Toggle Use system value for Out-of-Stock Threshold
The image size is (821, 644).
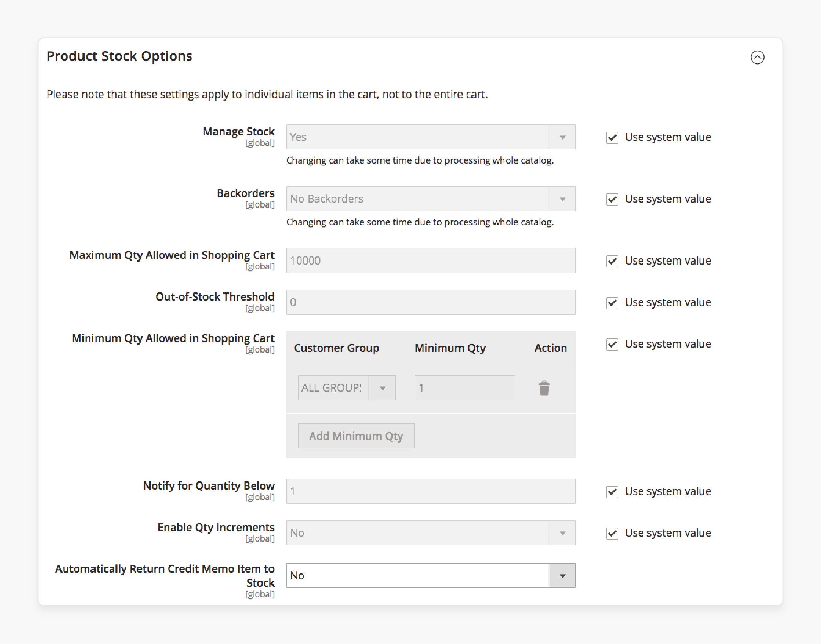[x=610, y=301]
